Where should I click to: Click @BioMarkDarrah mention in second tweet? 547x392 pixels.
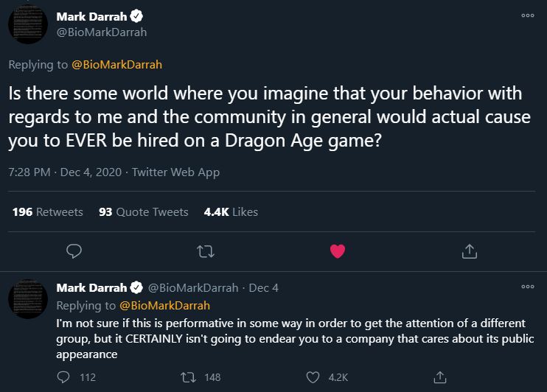pyautogui.click(x=164, y=305)
